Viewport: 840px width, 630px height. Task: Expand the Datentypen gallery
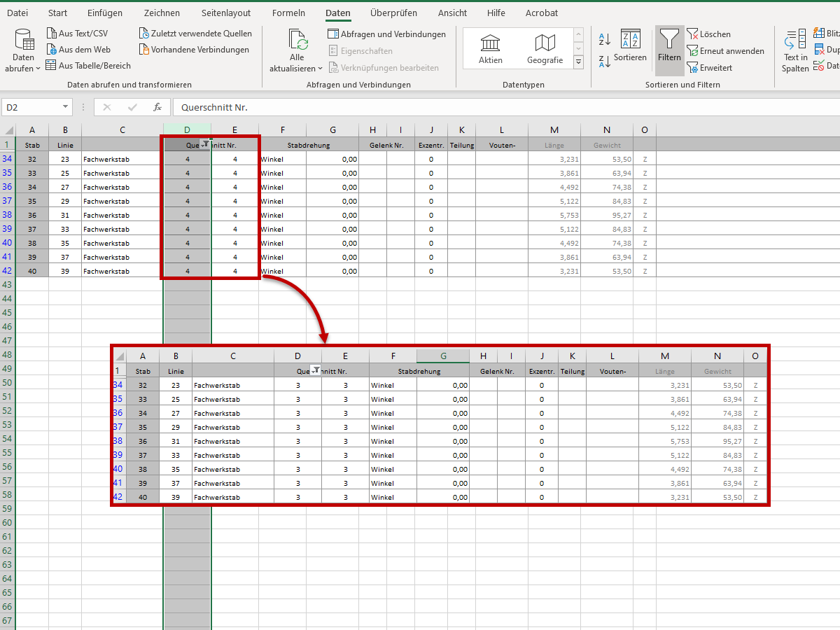coord(578,62)
